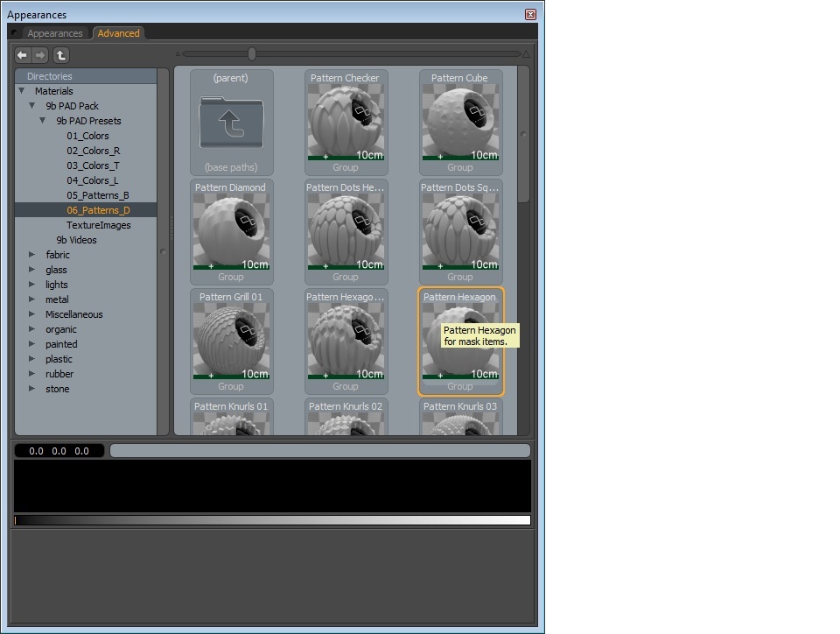Click the 0.0 0.0 0.0 color value field

pyautogui.click(x=59, y=451)
